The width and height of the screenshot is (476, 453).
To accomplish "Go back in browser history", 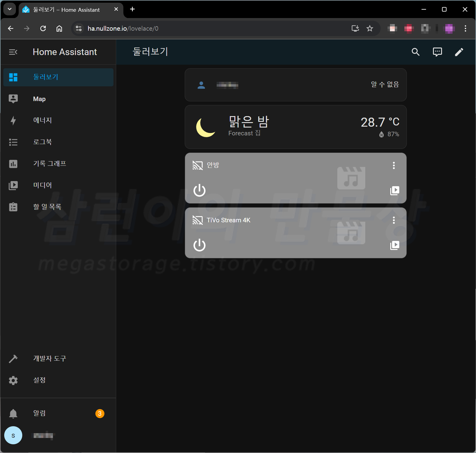I will coord(11,29).
